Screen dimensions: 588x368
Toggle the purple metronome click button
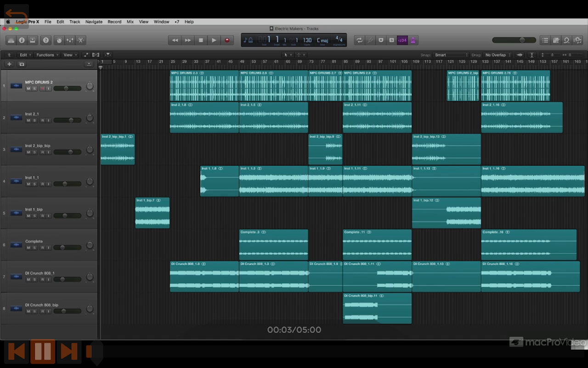coord(413,40)
